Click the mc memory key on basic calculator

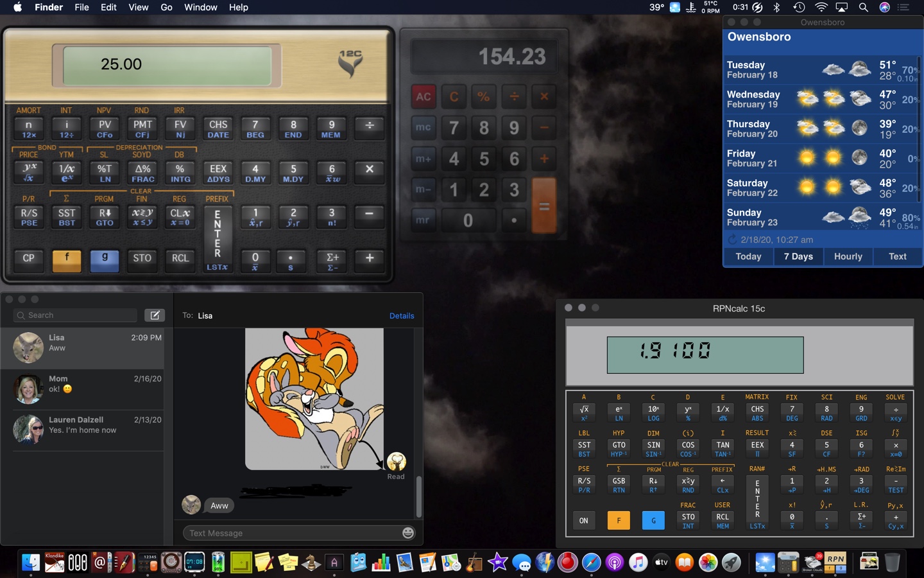point(424,127)
